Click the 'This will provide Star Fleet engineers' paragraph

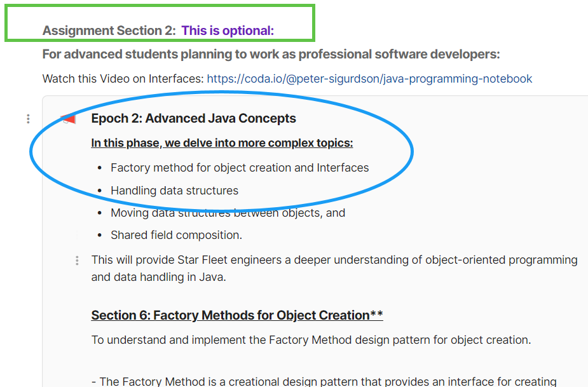pos(334,260)
